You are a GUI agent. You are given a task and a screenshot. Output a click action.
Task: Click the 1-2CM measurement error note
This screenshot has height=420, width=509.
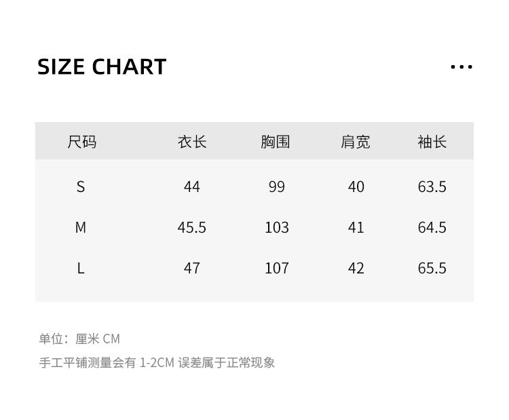157,362
